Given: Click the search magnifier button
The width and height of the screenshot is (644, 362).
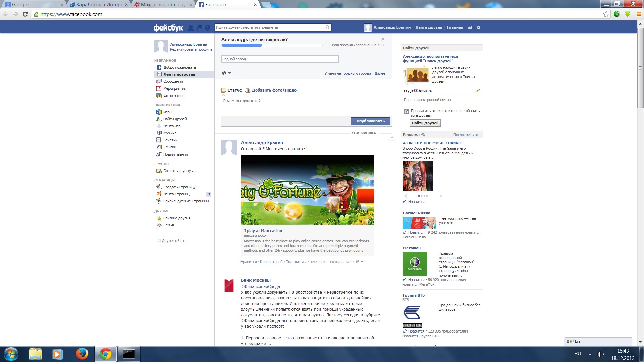Looking at the screenshot, I should [x=327, y=27].
